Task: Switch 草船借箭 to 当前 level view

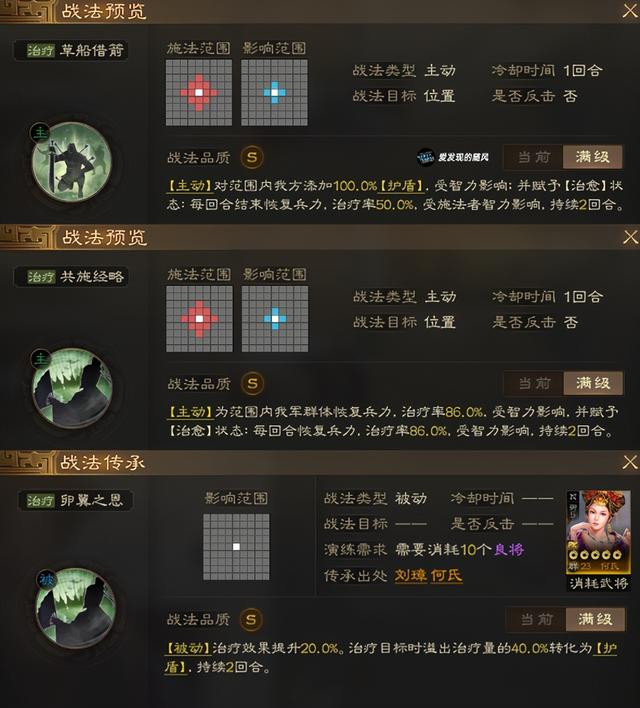Action: (533, 157)
